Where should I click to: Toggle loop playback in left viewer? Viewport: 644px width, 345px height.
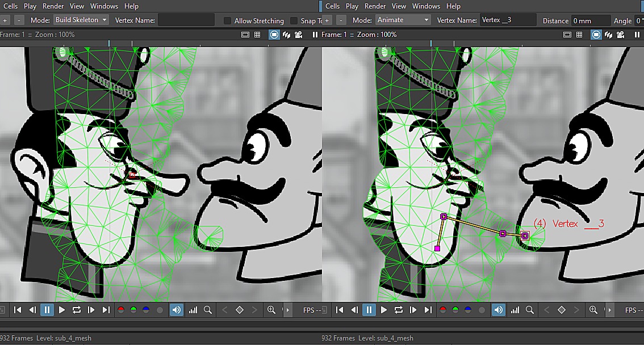tap(77, 310)
